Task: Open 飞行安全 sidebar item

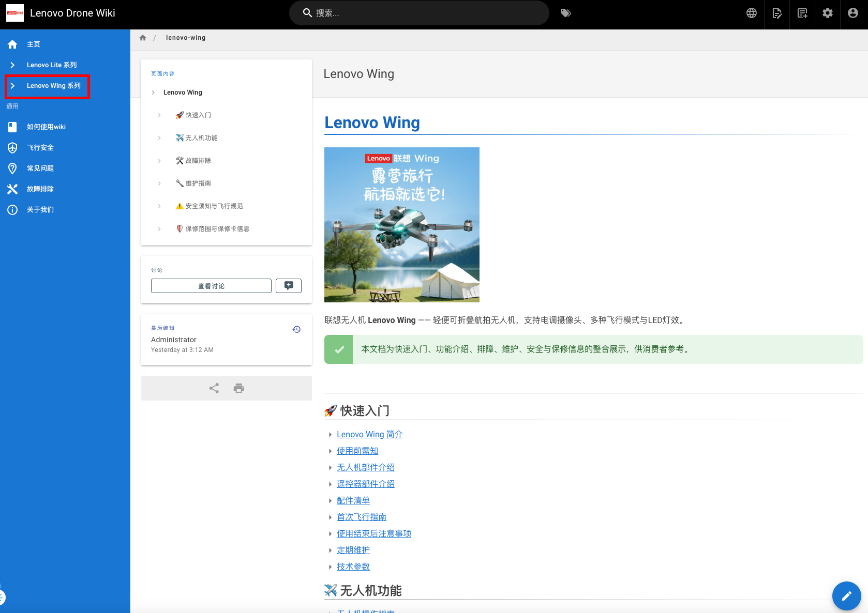Action: [x=65, y=148]
